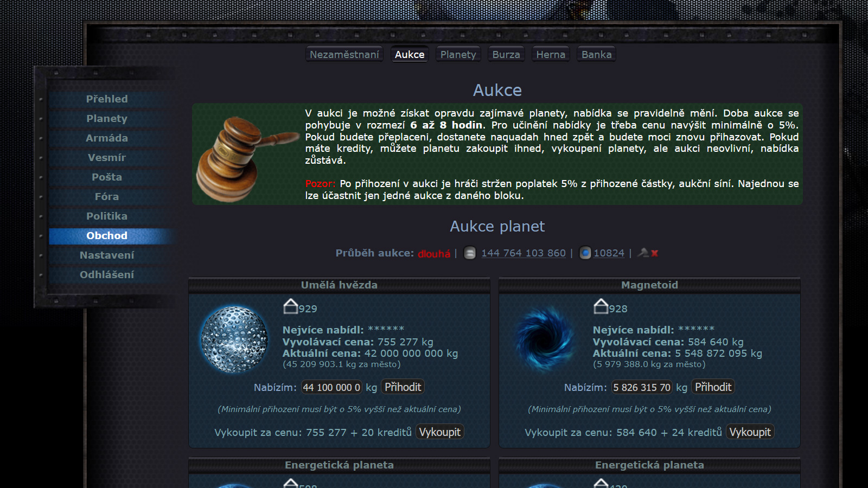Click the 144 764 103 860 naquadah amount
Screen dimensions: 868x488
click(523, 253)
